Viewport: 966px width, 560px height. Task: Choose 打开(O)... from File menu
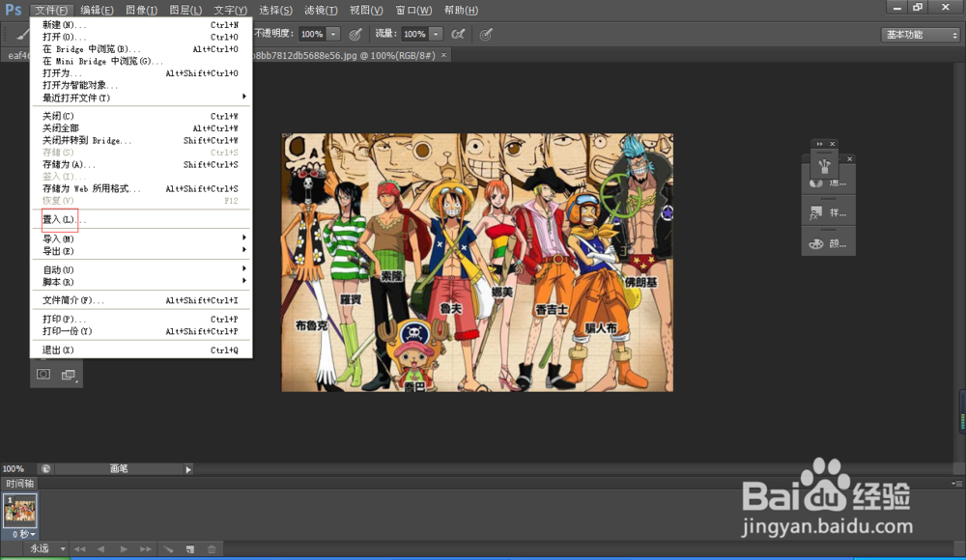point(141,37)
